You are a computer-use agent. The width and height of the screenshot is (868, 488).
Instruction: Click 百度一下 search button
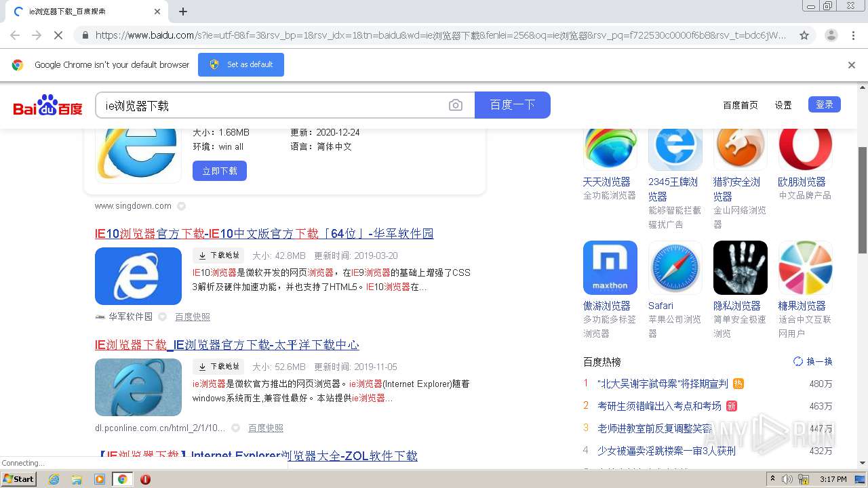point(513,105)
